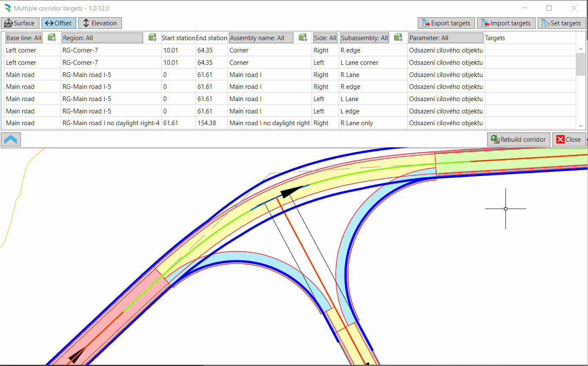The width and height of the screenshot is (588, 366).
Task: Open Region: All filter
Action: 102,38
